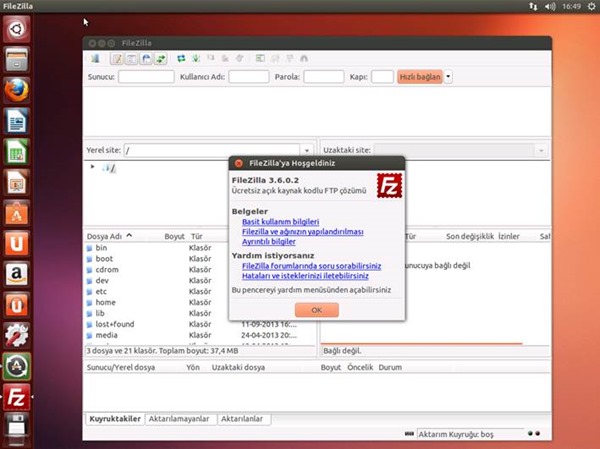Image resolution: width=600 pixels, height=449 pixels.
Task: Open 'Hataları ve isteklerinizi iletebilirsiniz' link
Action: (x=305, y=276)
